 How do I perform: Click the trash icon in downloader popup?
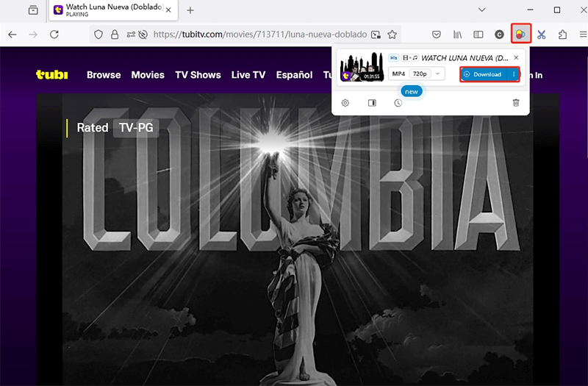pyautogui.click(x=516, y=103)
